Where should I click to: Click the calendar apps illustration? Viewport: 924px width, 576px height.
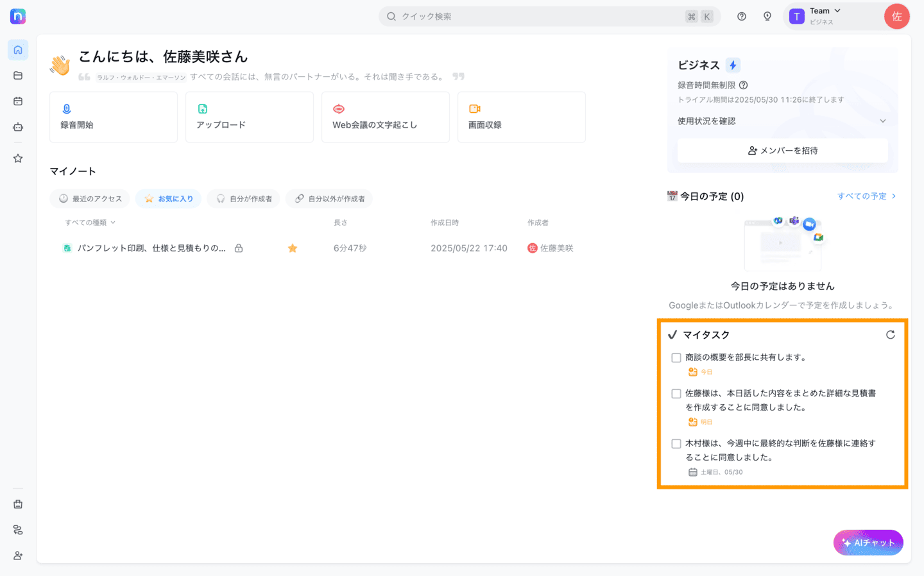(x=783, y=244)
